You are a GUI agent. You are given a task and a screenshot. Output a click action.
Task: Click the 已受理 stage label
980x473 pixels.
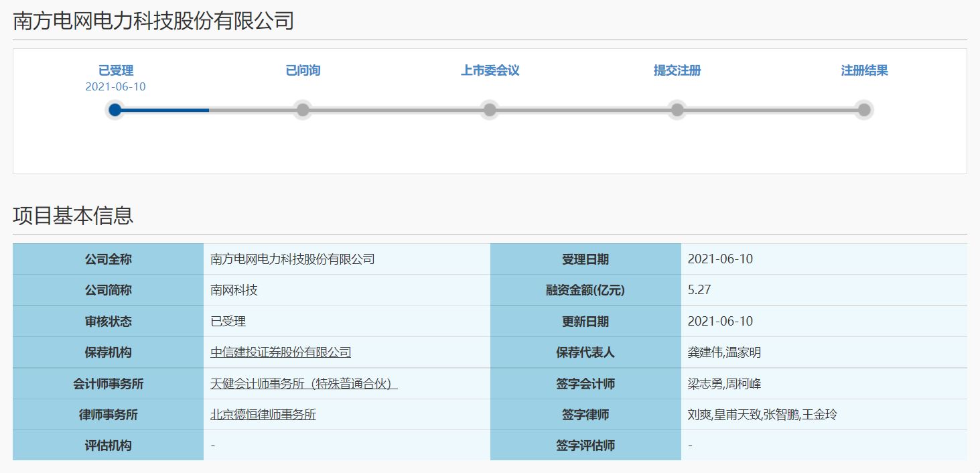coord(116,70)
